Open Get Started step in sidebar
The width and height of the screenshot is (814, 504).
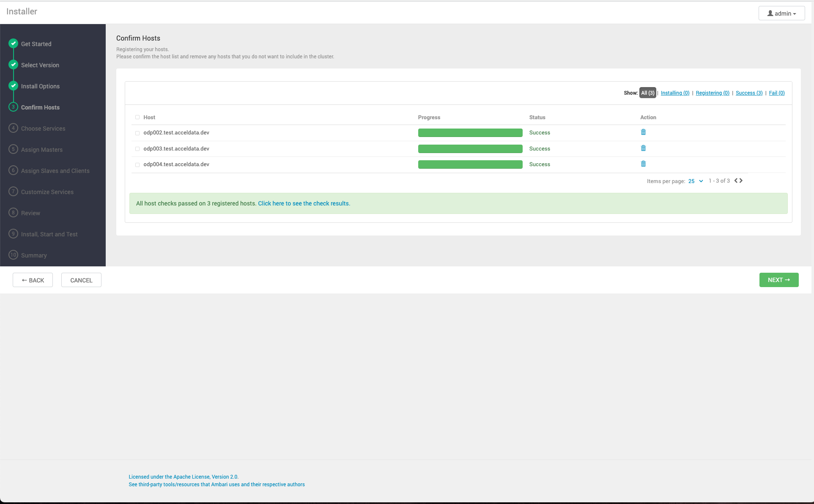[x=36, y=44]
